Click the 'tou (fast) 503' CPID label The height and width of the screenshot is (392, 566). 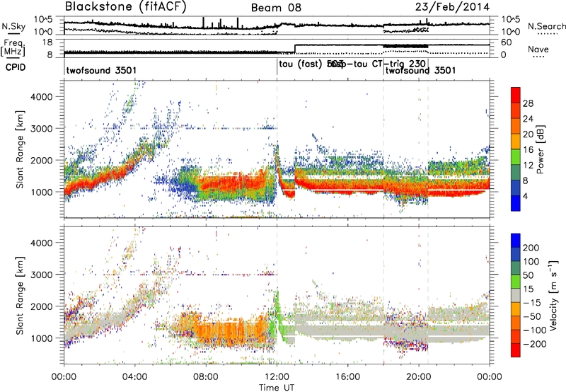[x=311, y=64]
